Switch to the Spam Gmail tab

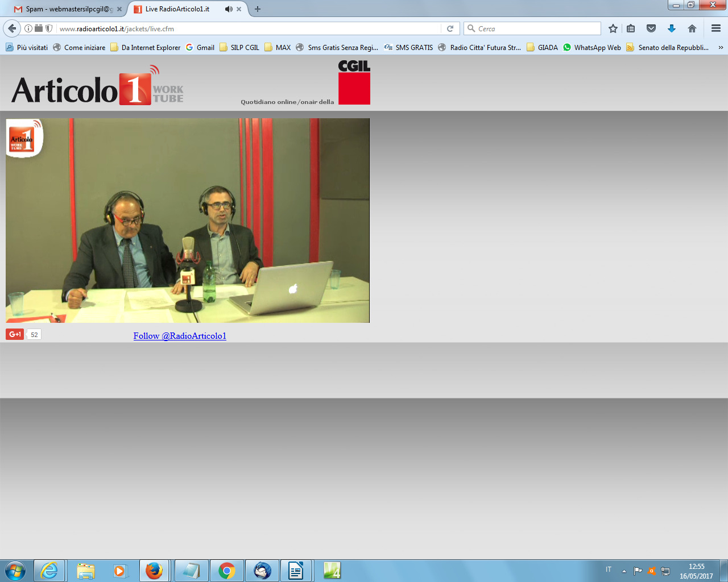[65, 9]
